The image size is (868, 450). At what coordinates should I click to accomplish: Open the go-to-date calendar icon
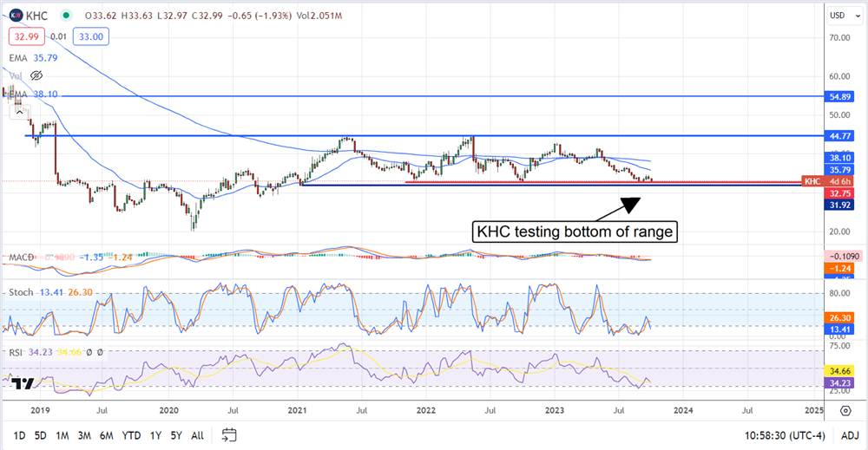(x=229, y=434)
